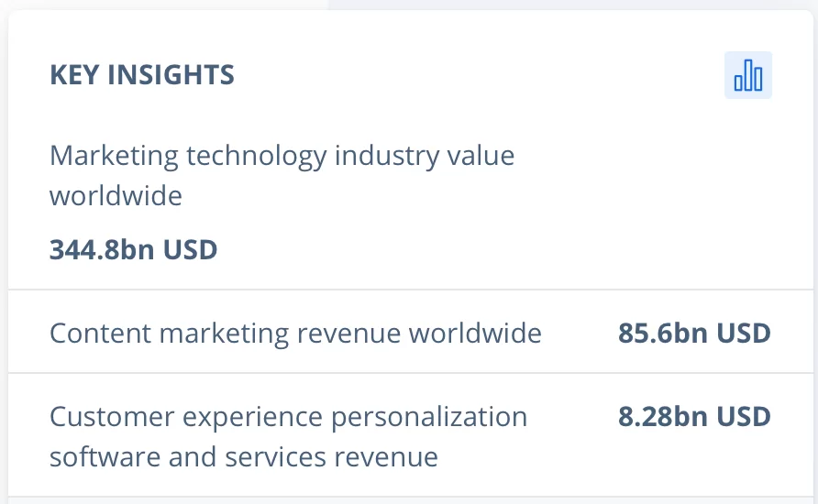
Task: Select the word 'Marketing' in first insight
Action: pos(114,156)
